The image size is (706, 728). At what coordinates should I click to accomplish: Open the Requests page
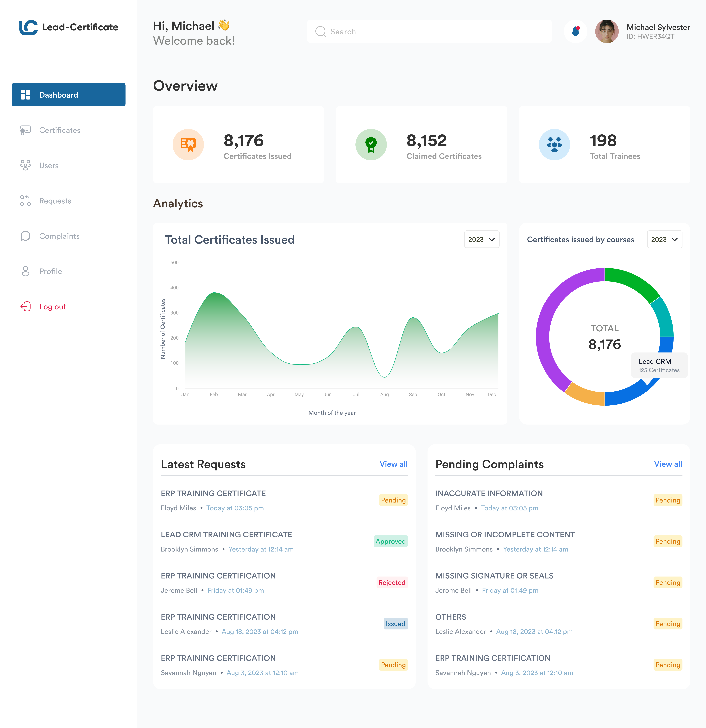69,201
